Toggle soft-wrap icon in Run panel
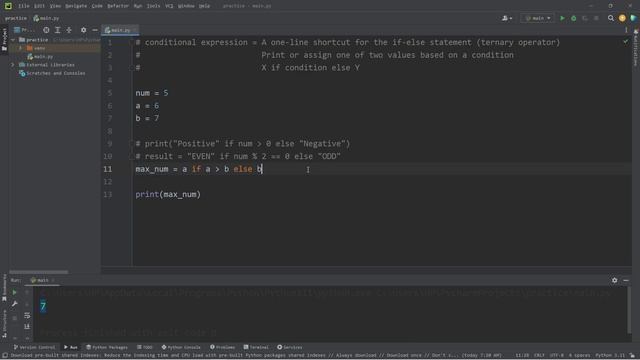Viewport: 640px width, 360px height. tap(27, 316)
